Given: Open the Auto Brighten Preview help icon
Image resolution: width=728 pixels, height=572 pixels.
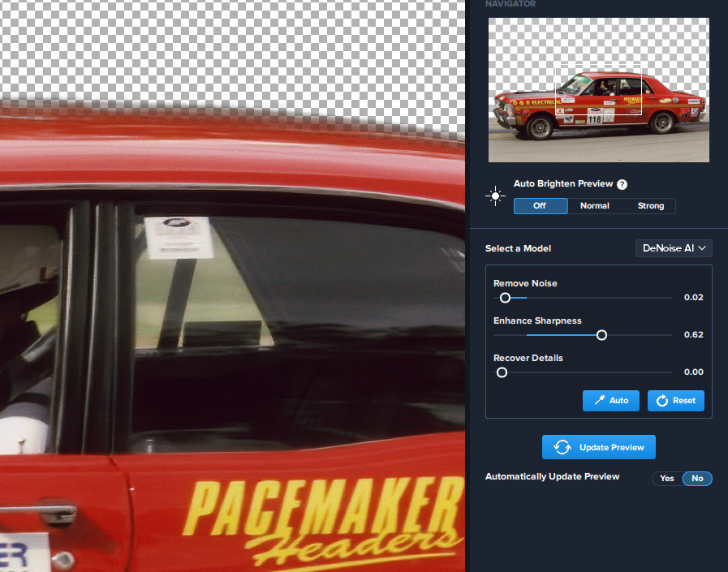Looking at the screenshot, I should point(622,184).
